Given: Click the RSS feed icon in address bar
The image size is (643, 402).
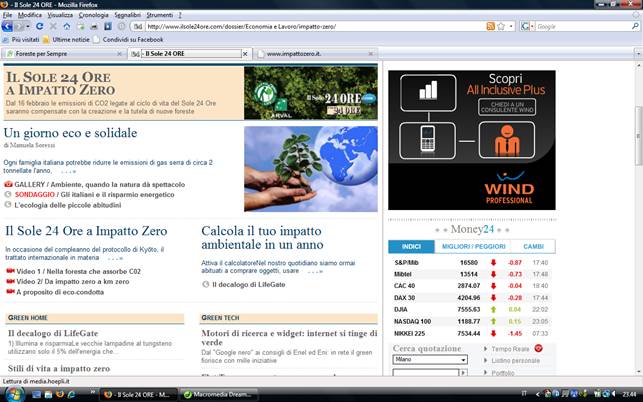Looking at the screenshot, I should 490,26.
